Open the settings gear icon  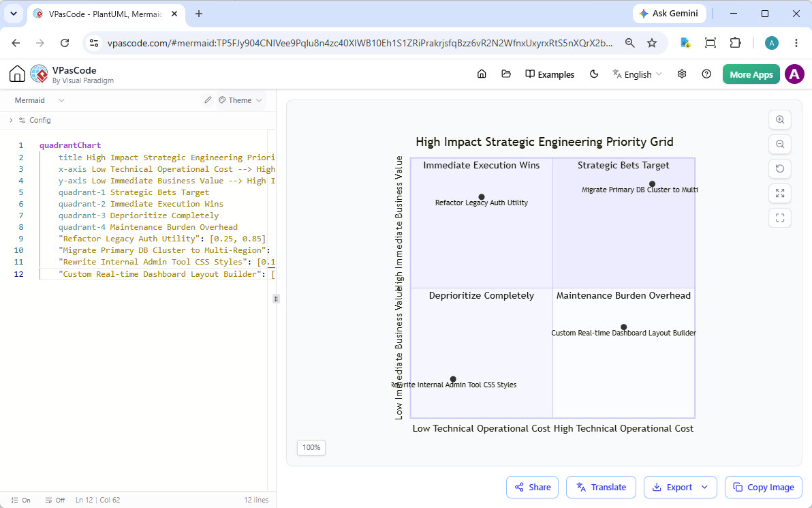(x=682, y=74)
